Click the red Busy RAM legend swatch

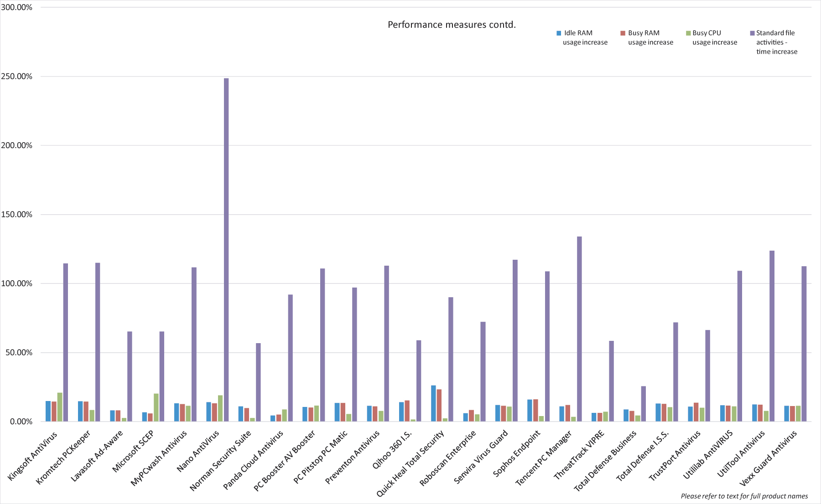(x=623, y=33)
